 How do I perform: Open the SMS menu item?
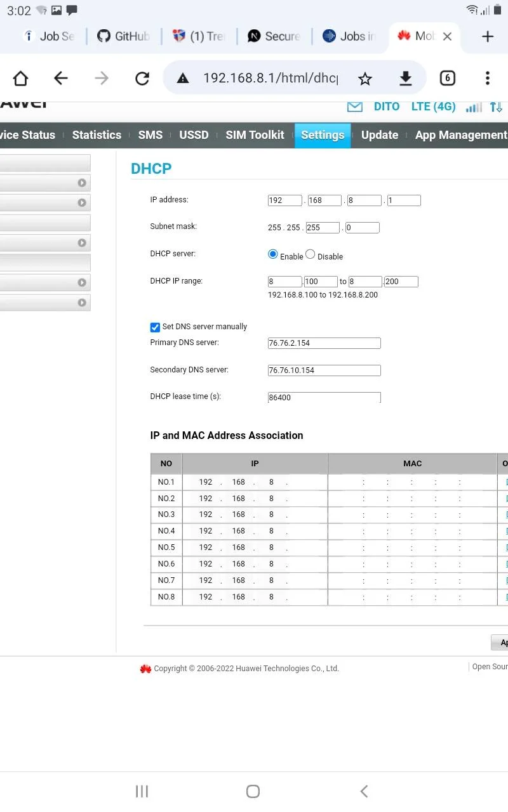(x=150, y=134)
